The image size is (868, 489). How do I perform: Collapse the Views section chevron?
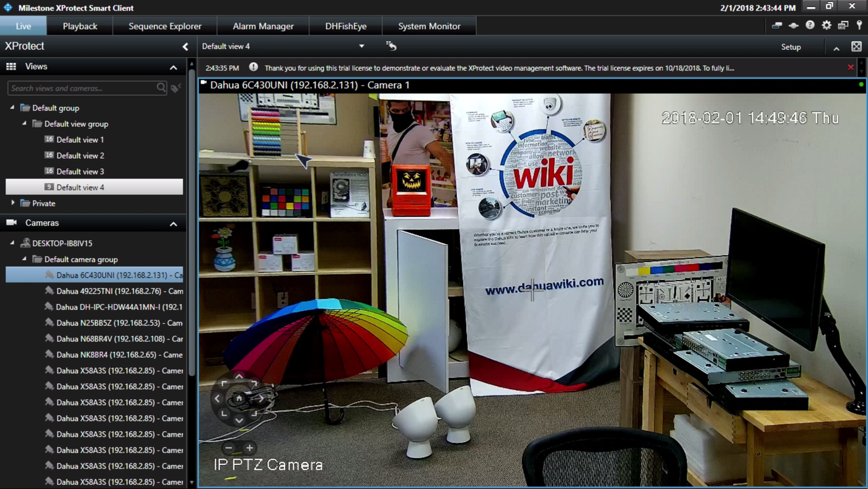coord(173,67)
